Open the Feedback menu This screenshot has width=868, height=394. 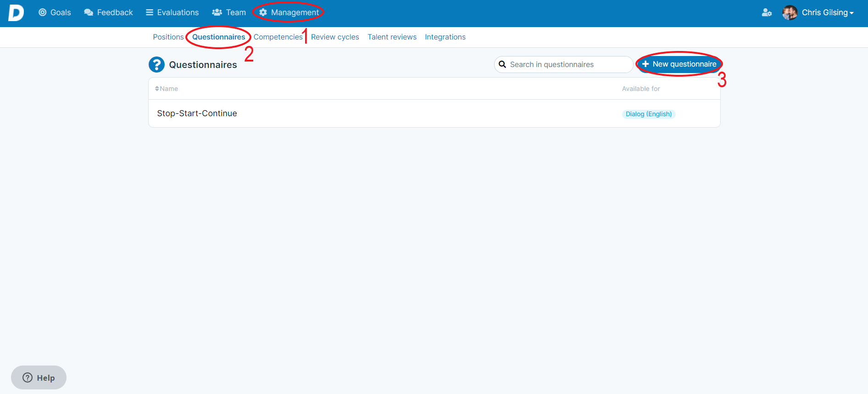point(108,12)
